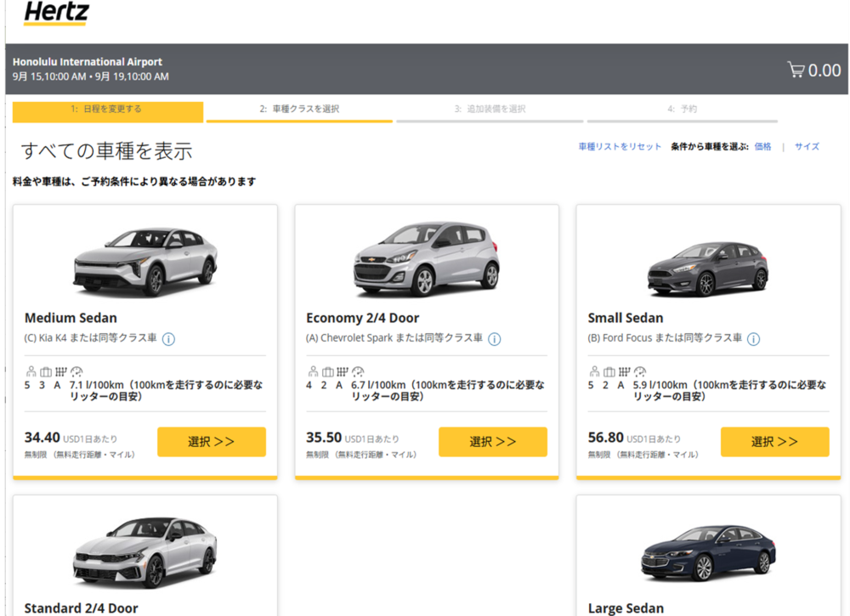Screen dimensions: 850x616
Task: Click the Large Sedan car image
Action: pyautogui.click(x=707, y=552)
